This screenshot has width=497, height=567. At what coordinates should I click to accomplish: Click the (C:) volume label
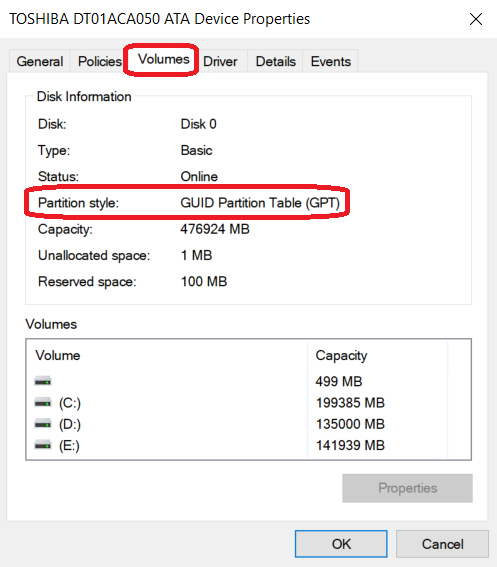[x=70, y=403]
